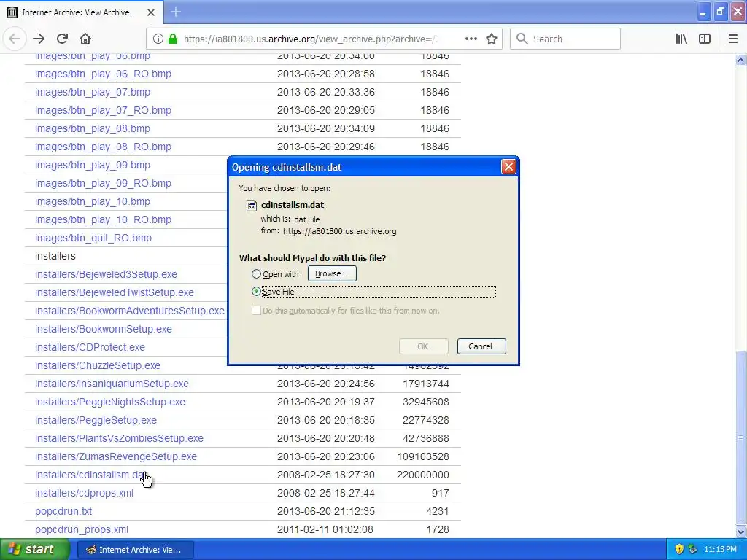
Task: Download installers/Bejeweled3Setup.exe
Action: coord(106,274)
